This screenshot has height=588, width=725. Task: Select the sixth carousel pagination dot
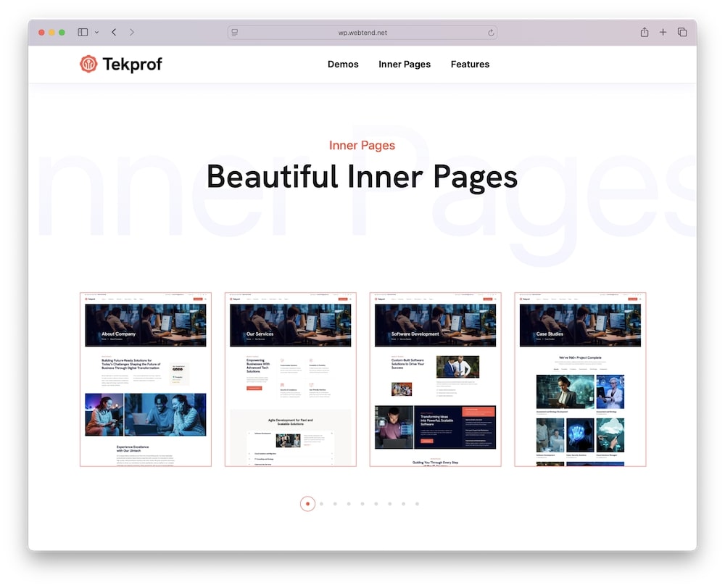(x=376, y=504)
